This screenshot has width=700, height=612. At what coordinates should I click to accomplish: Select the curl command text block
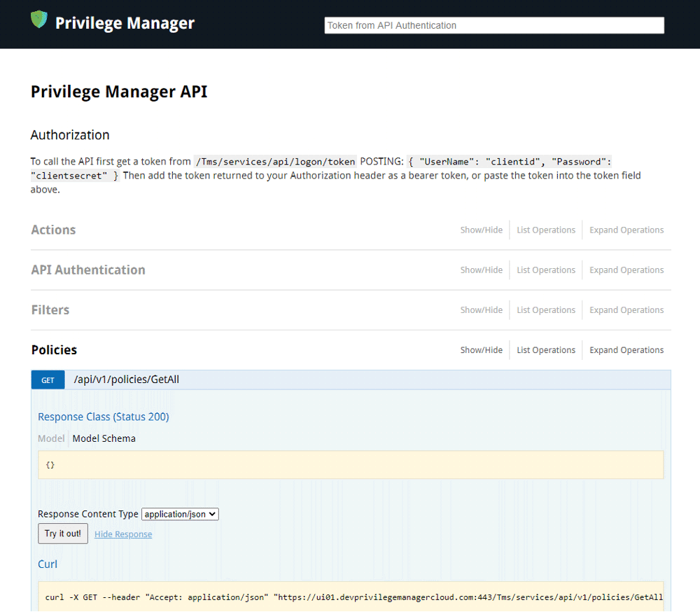click(x=350, y=597)
